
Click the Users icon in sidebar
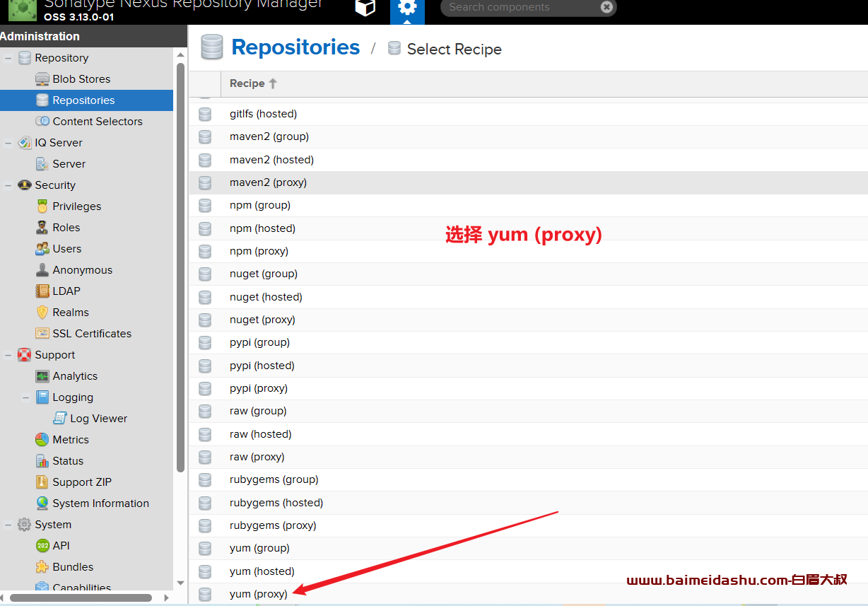42,249
